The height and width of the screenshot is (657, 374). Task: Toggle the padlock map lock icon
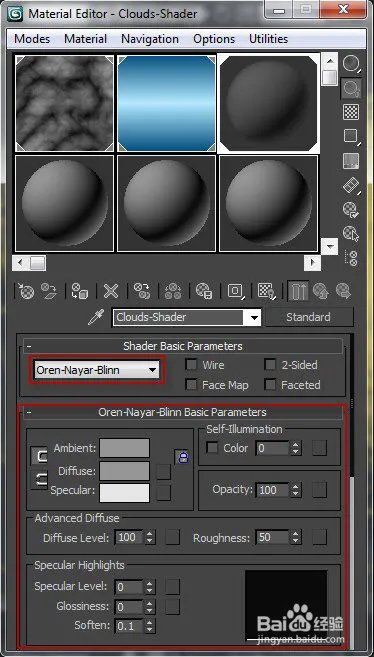(183, 457)
